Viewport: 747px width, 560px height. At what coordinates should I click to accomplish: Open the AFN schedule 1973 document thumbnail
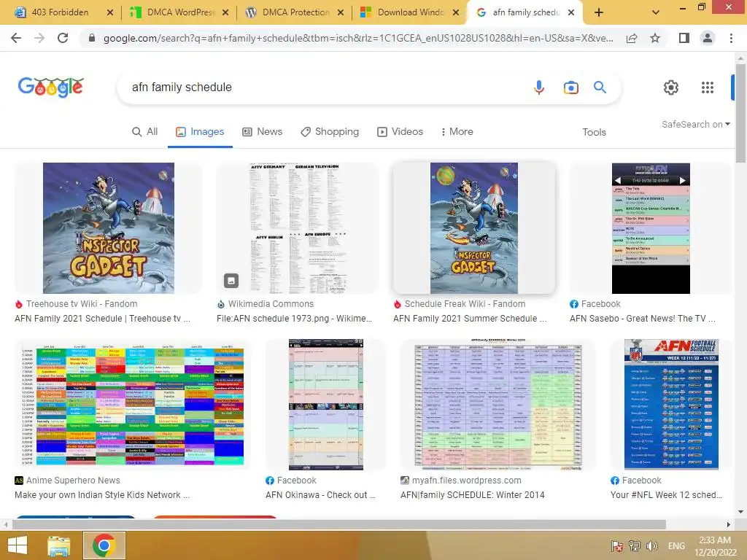(298, 228)
